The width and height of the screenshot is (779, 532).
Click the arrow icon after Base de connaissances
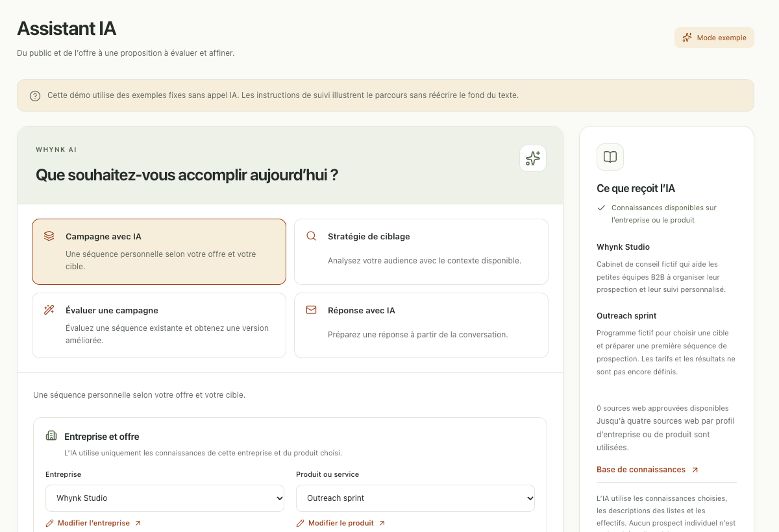(695, 470)
